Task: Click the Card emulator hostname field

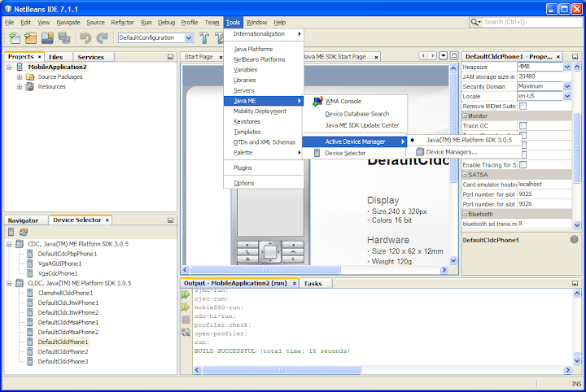Action: point(544,185)
